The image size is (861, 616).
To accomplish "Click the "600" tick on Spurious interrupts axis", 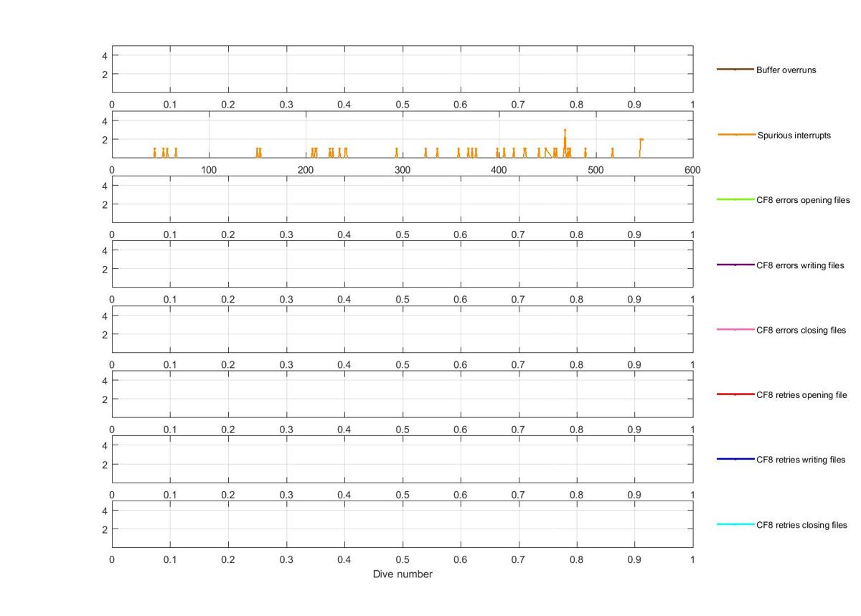I will click(x=692, y=170).
